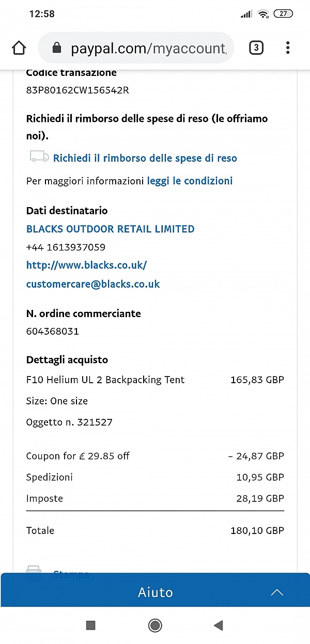Tap the Android back triangle button
Viewport: 310px width, 644px height.
218,625
